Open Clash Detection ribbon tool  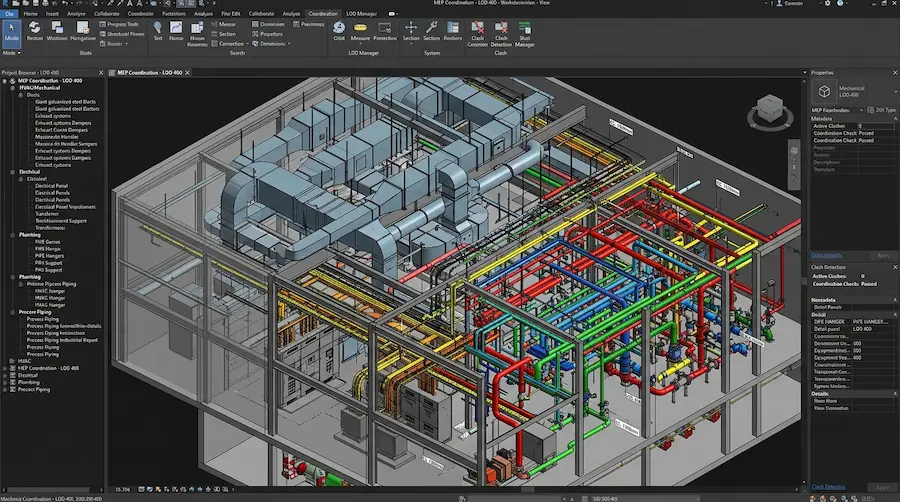pyautogui.click(x=501, y=34)
